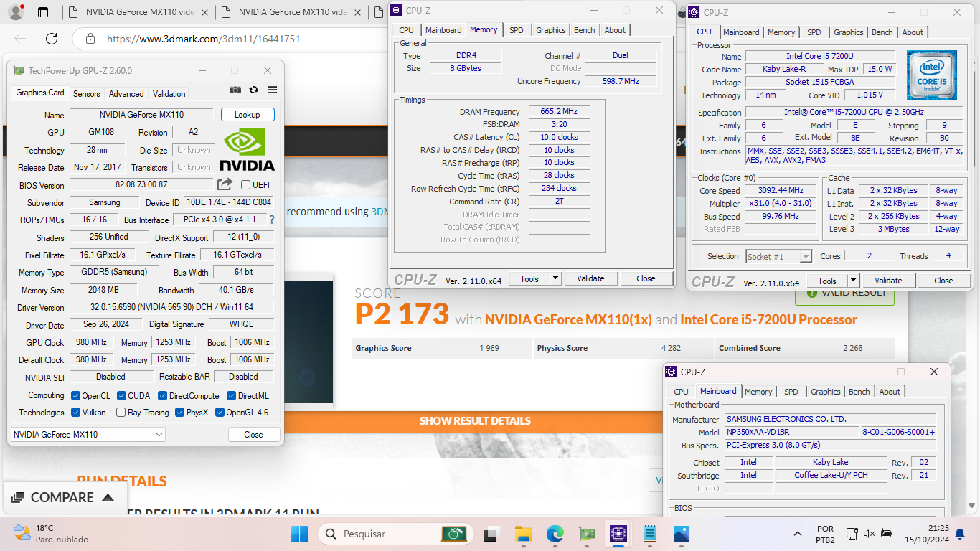The height and width of the screenshot is (551, 980).
Task: Click SHOW RESULT DETAILS on 3DMark page
Action: click(475, 421)
